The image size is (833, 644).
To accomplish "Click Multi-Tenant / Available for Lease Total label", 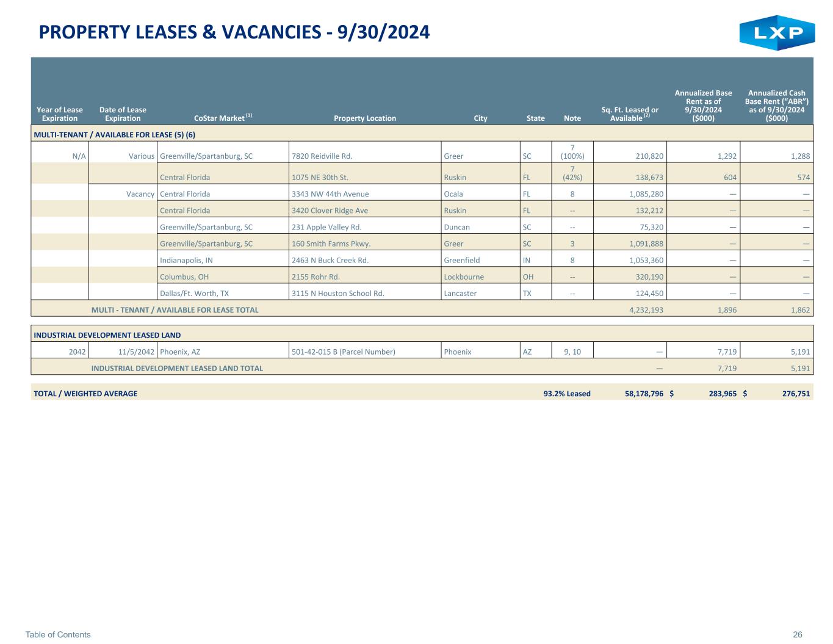I will tap(175, 310).
